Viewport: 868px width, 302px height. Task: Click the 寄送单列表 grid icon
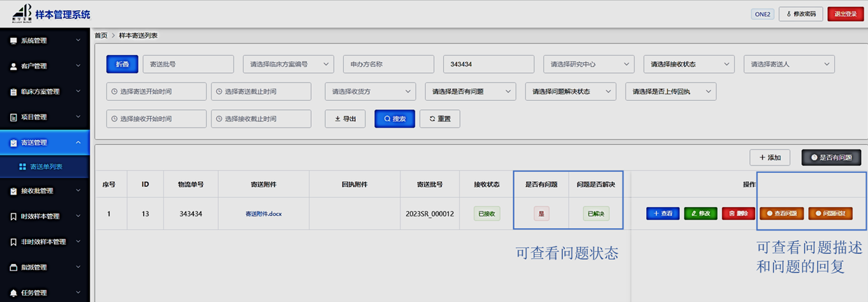[x=23, y=167]
